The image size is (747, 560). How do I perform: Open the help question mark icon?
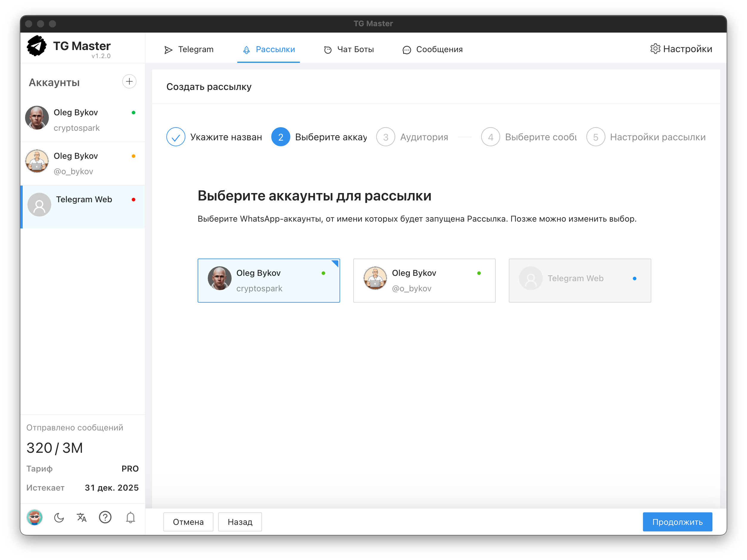coord(105,517)
